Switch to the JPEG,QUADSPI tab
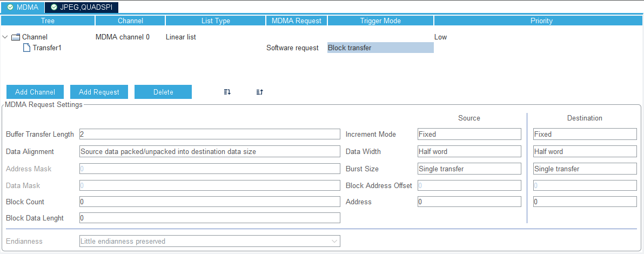The height and width of the screenshot is (254, 644). click(82, 7)
